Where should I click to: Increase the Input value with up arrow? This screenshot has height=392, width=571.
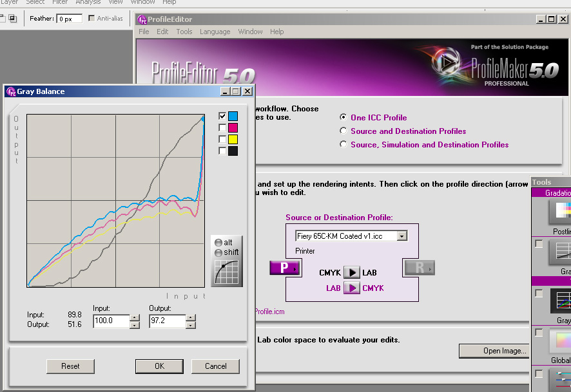pos(135,318)
